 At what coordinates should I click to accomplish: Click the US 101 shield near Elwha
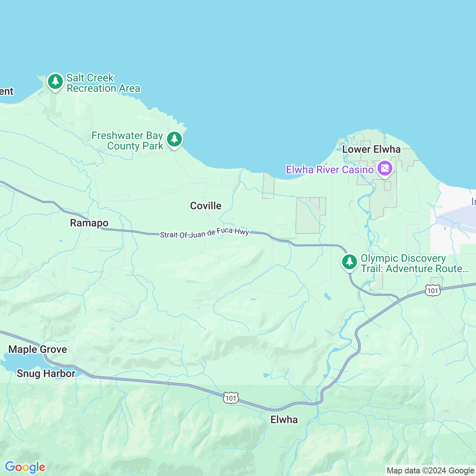(231, 398)
